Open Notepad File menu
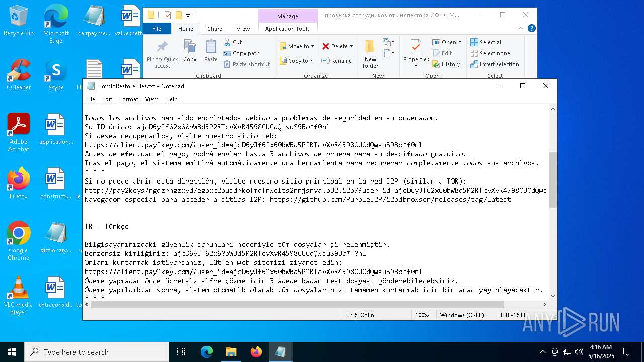This screenshot has width=644, height=362. click(91, 99)
